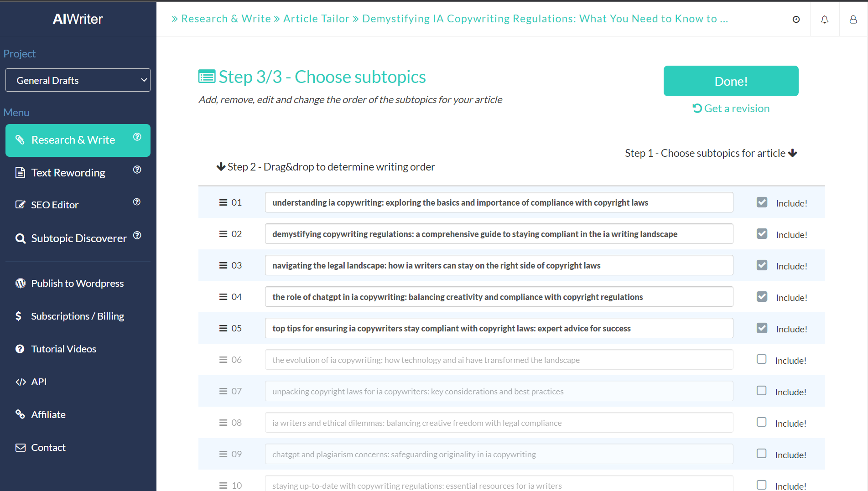Open the General Drafts project dropdown
Image resolution: width=868 pixels, height=491 pixels.
coord(78,80)
